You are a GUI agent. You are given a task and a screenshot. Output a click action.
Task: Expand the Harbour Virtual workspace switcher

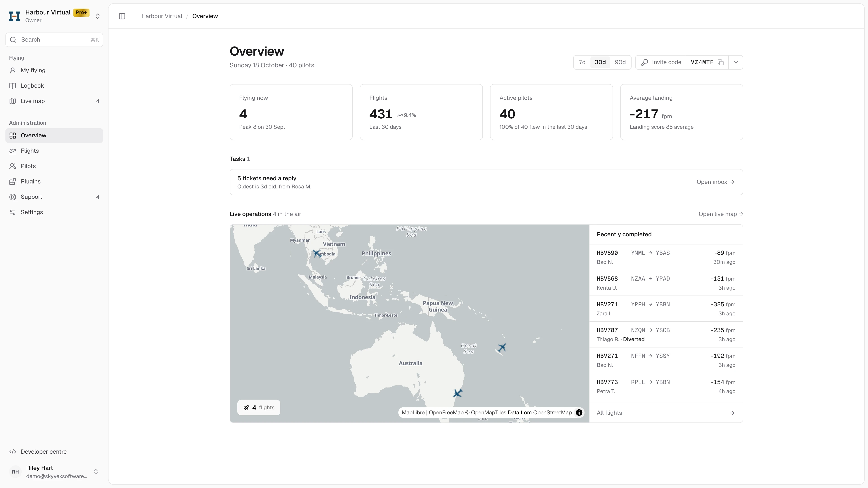[x=98, y=16]
